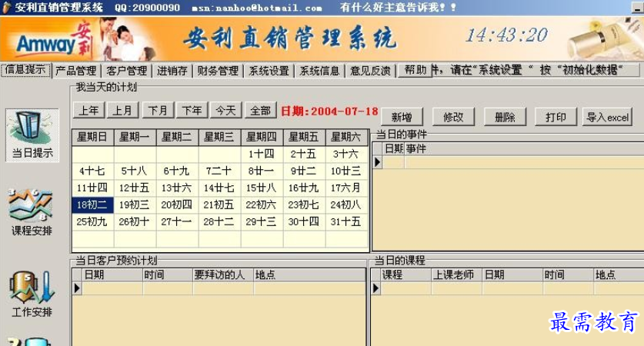Screen dimensions: 644x346
Task: Open the 帮助 menu
Action: pyautogui.click(x=415, y=70)
